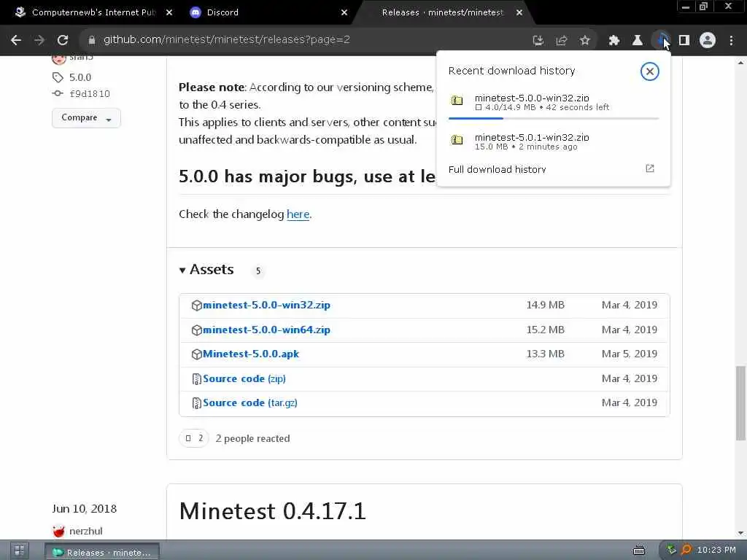This screenshot has height=560, width=747.
Task: Close the Discord tab
Action: coord(344,13)
